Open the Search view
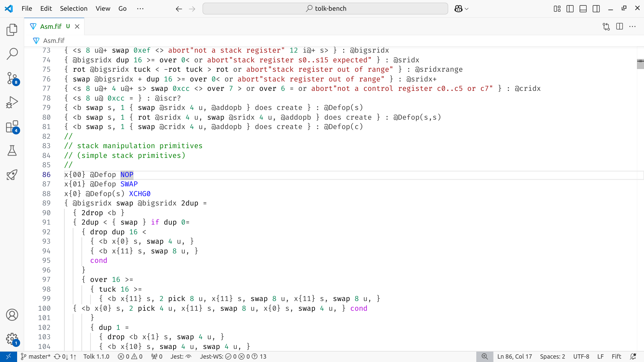The width and height of the screenshot is (644, 362). pos(12,54)
